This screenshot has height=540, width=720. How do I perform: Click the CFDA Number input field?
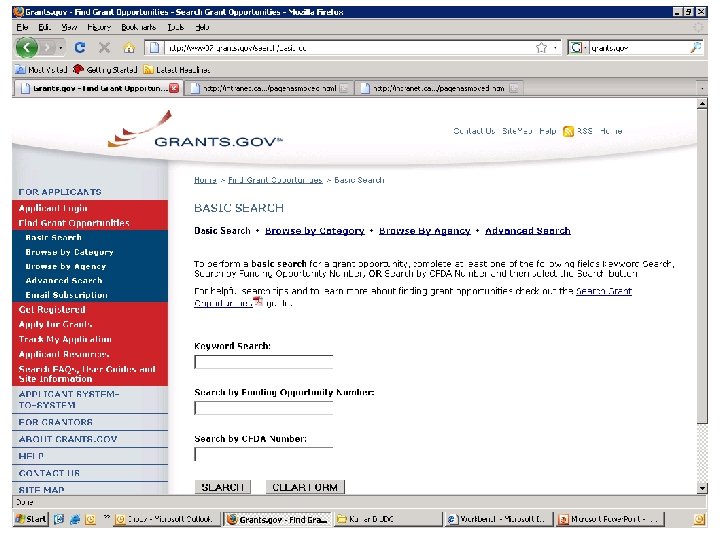(x=264, y=454)
